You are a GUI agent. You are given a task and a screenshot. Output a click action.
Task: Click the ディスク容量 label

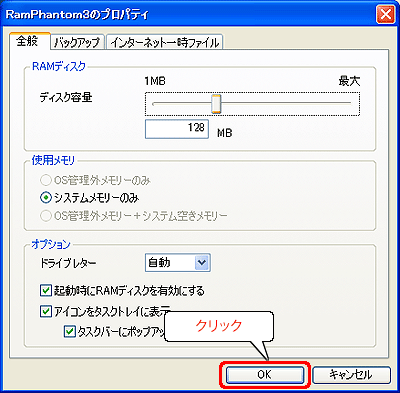(x=66, y=98)
